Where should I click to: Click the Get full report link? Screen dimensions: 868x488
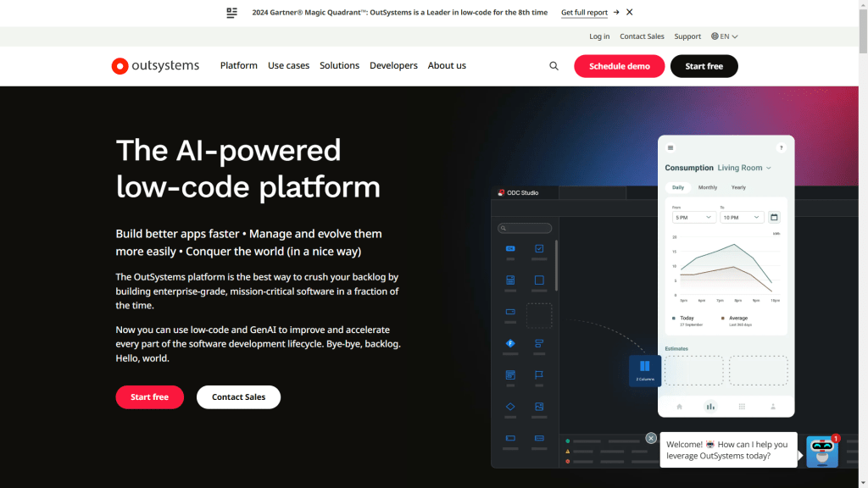click(584, 12)
